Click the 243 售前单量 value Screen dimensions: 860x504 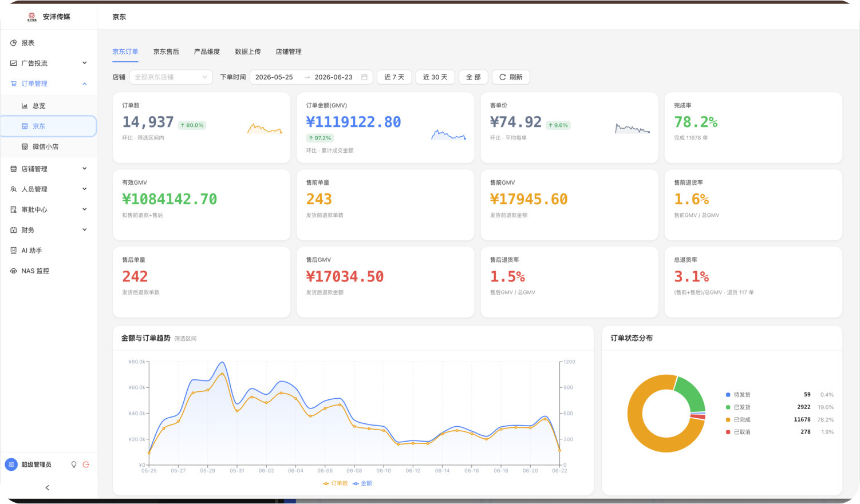pos(319,199)
